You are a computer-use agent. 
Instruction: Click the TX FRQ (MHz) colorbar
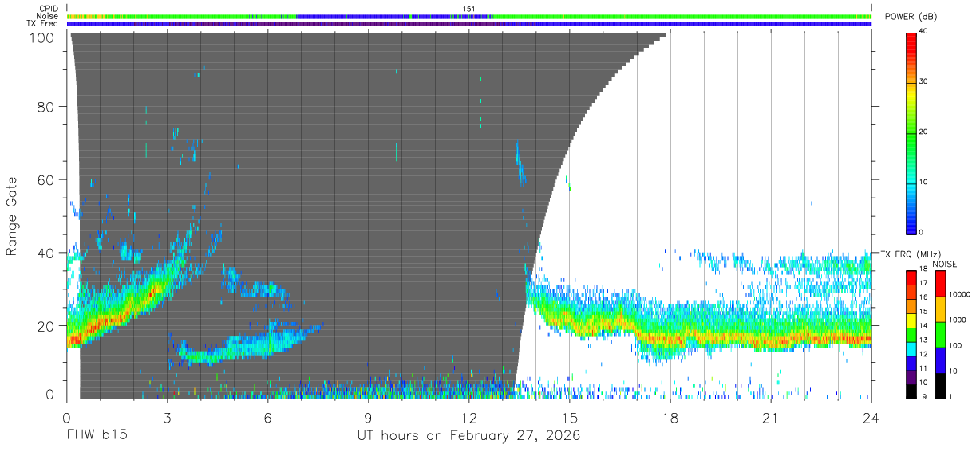(911, 334)
